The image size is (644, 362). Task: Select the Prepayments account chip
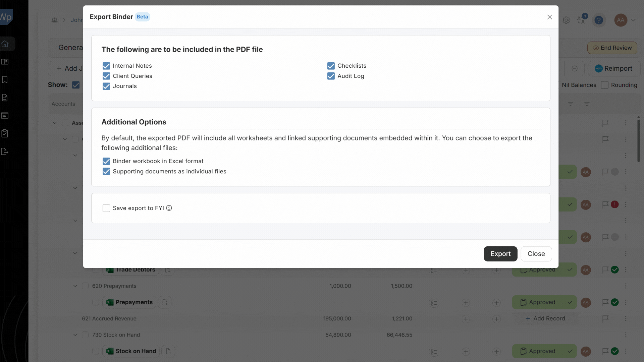point(129,302)
